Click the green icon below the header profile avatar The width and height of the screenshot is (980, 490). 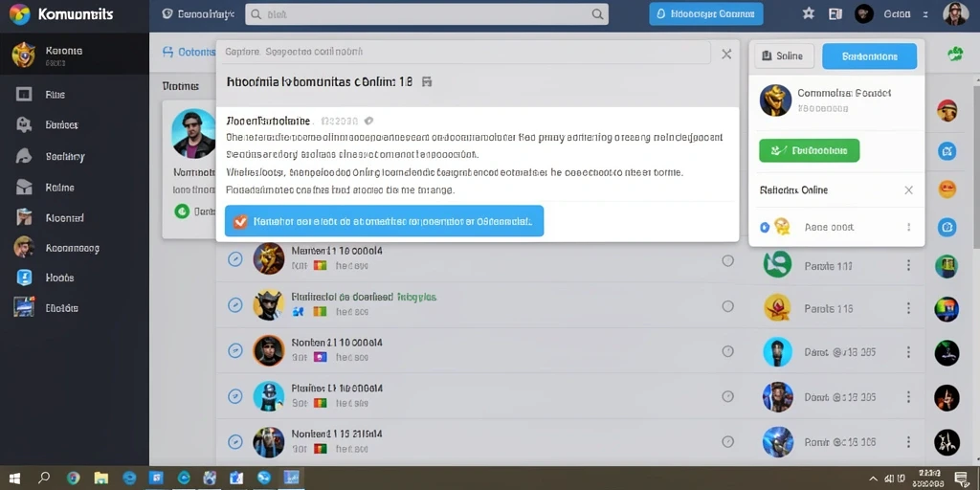955,55
